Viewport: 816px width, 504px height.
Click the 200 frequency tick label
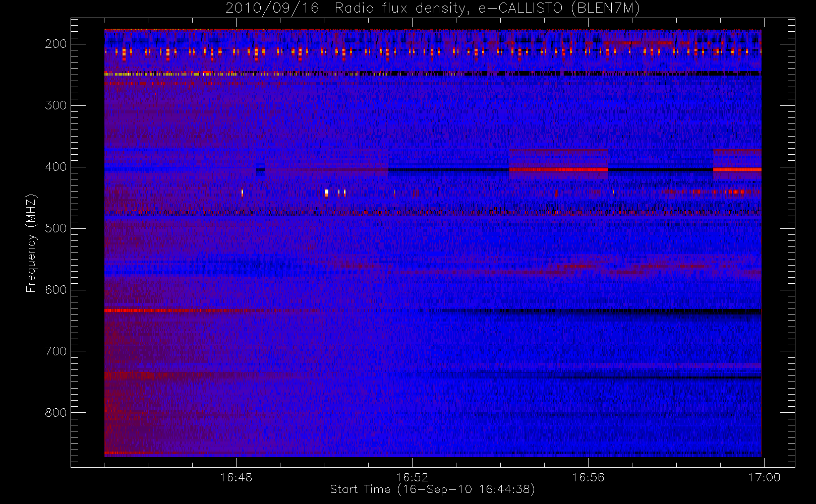click(x=55, y=44)
